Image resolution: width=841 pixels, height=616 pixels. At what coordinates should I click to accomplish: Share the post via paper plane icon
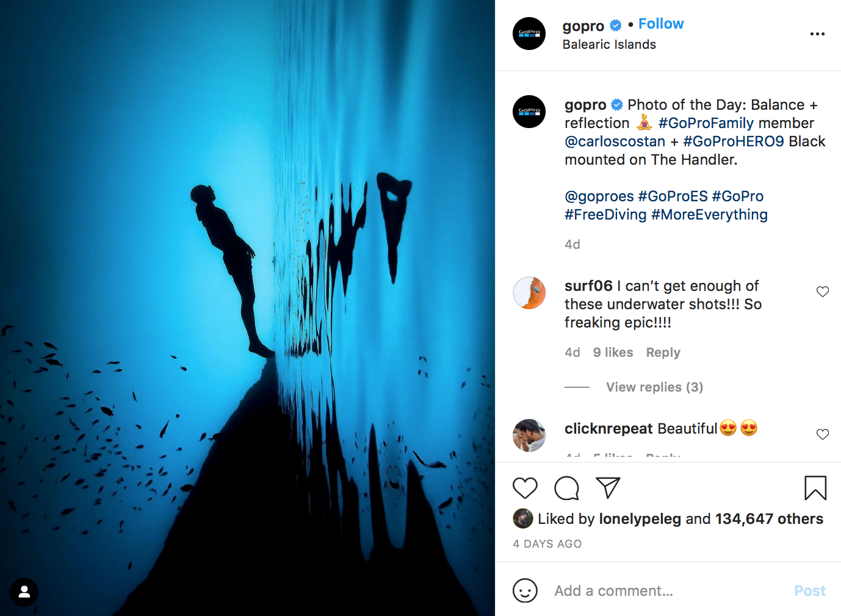tap(608, 488)
